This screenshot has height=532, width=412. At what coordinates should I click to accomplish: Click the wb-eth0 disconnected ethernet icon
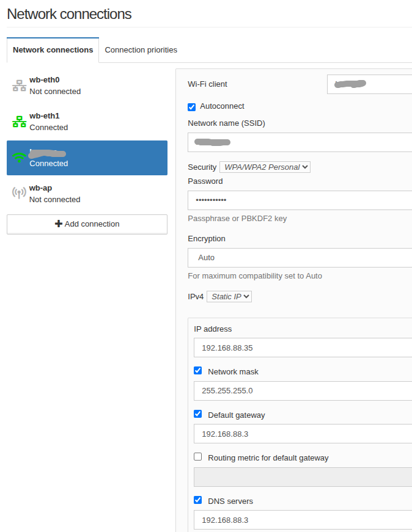tap(19, 86)
